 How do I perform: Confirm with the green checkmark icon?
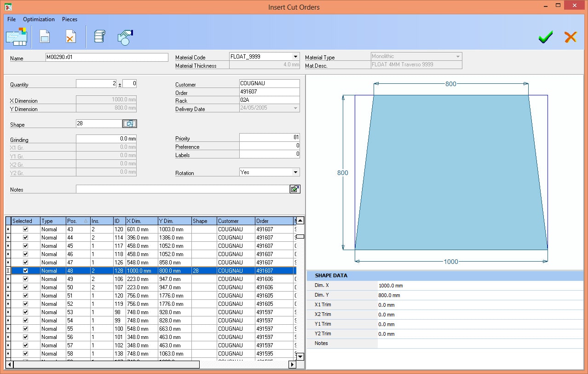pos(546,37)
